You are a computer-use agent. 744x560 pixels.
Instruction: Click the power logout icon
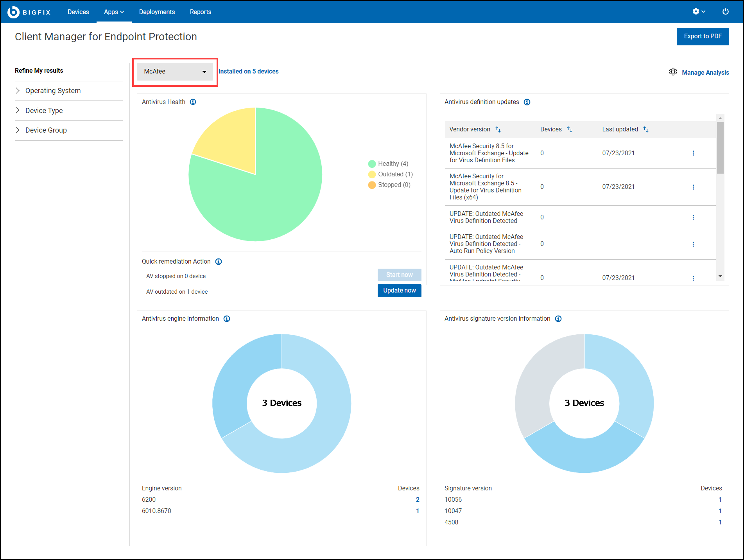point(725,12)
